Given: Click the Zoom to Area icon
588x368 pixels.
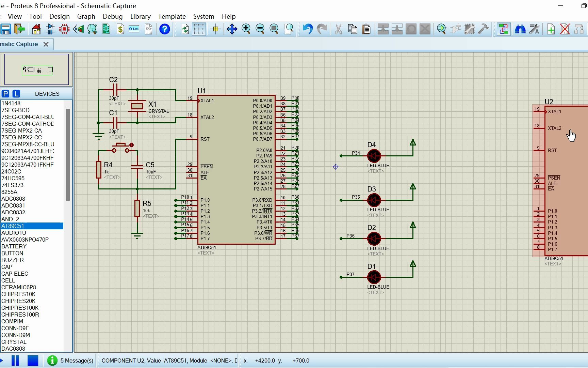Looking at the screenshot, I should [x=289, y=29].
